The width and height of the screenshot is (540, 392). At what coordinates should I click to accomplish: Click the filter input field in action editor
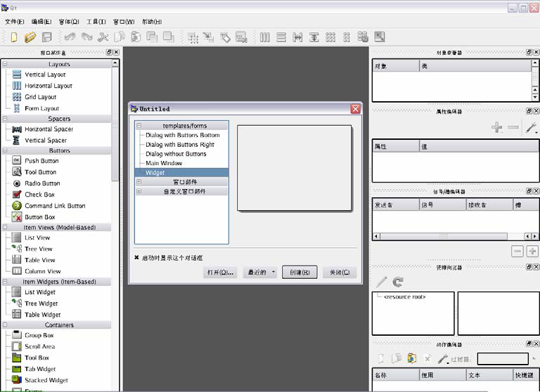point(502,359)
